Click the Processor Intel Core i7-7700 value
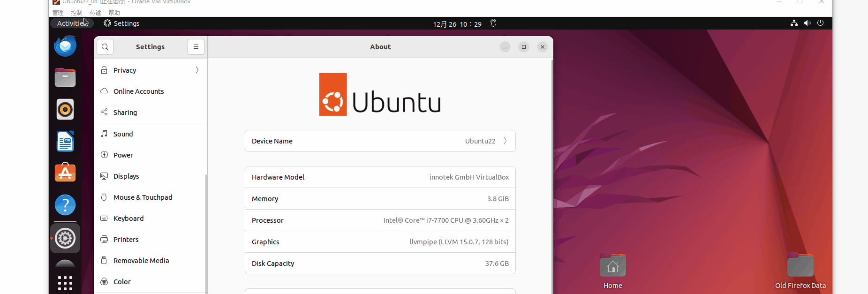This screenshot has height=294, width=868. [446, 220]
